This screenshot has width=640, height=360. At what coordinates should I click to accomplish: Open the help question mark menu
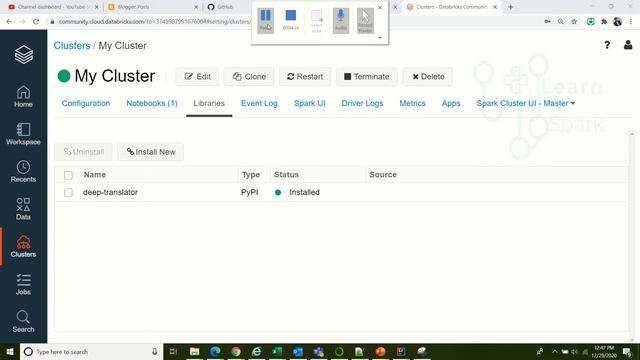pos(607,45)
